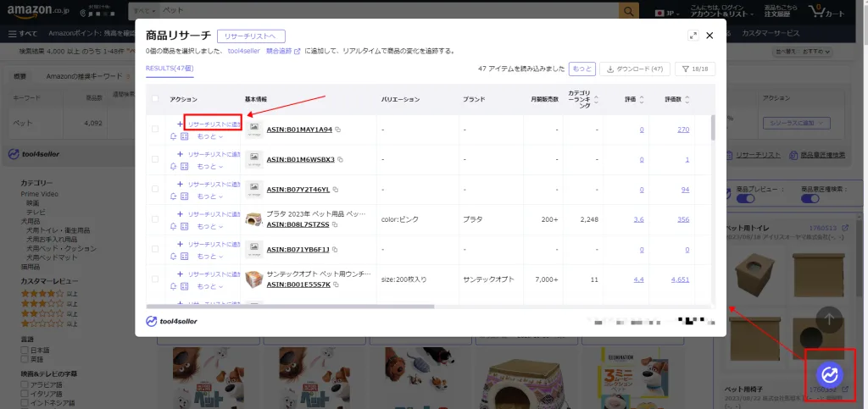
Task: Open the calculator icon in the B01MAY1A94 row
Action: click(x=185, y=136)
